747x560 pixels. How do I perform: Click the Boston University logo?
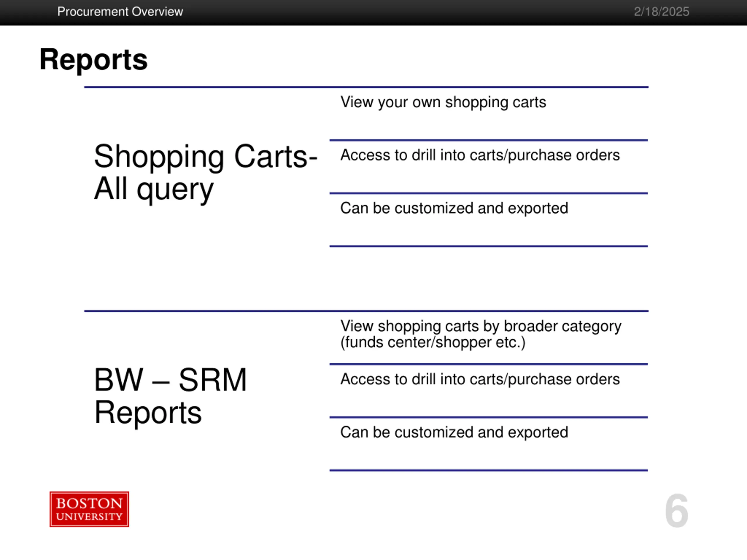point(89,509)
